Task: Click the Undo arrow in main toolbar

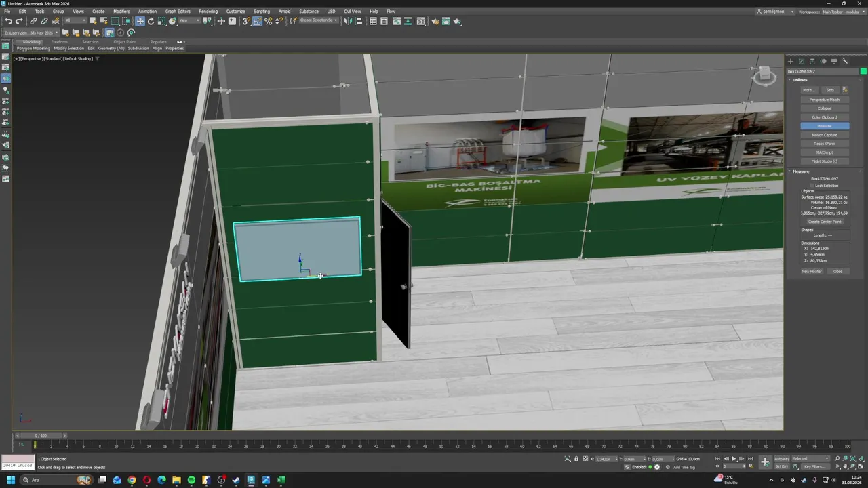Action: [8, 21]
